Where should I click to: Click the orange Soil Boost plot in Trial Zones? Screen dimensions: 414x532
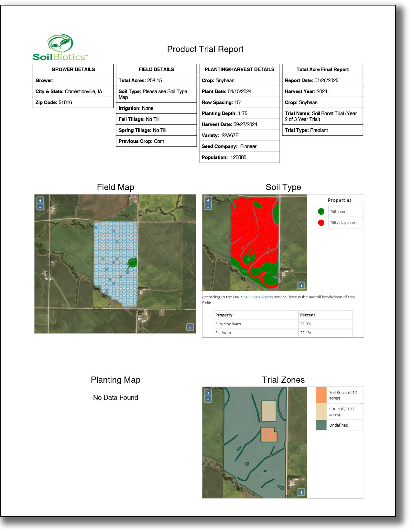coord(268,435)
